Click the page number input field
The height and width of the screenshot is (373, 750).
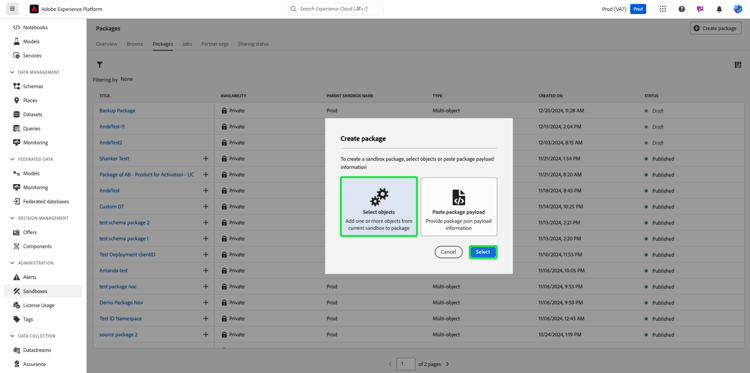point(406,364)
